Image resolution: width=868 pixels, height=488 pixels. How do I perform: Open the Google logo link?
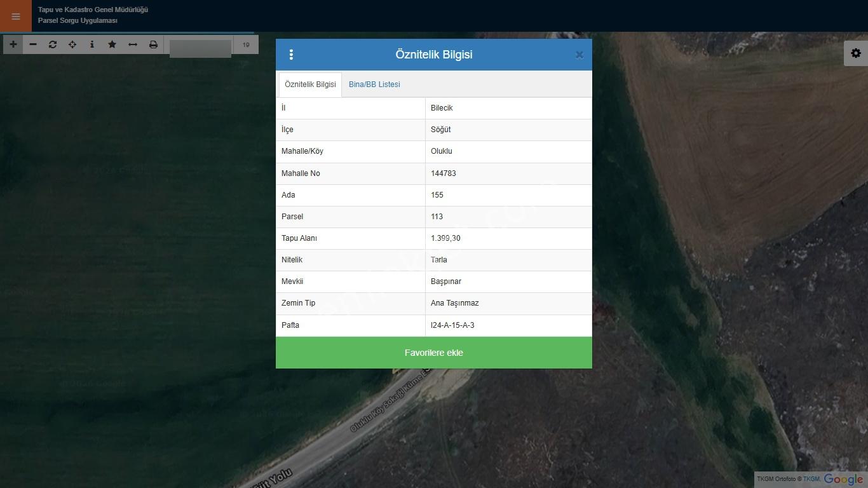coord(843,480)
